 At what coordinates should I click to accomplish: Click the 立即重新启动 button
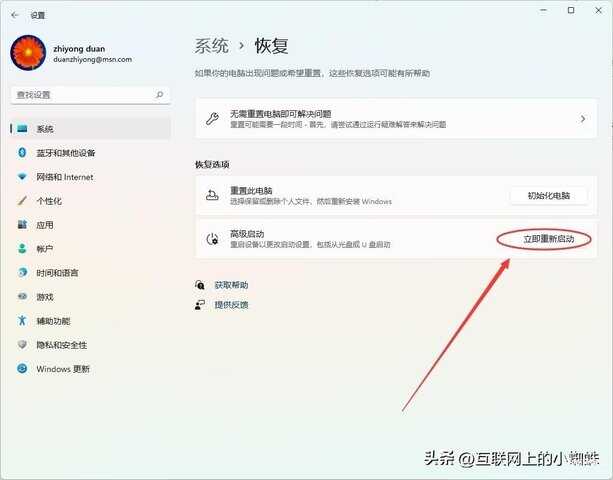click(543, 239)
